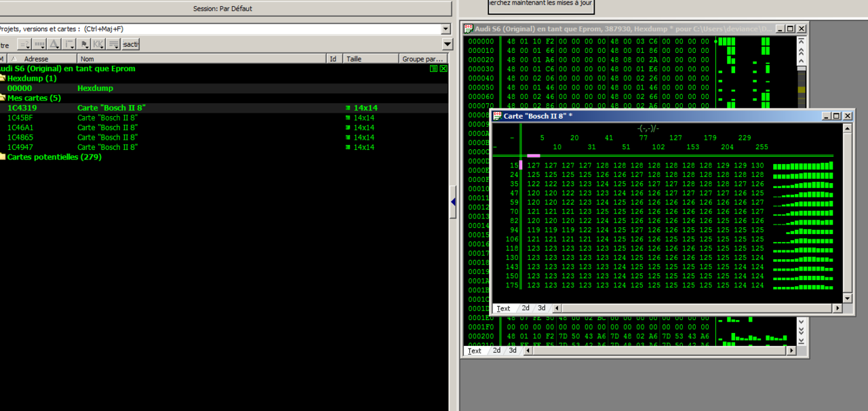The image size is (868, 411).
Task: Jump to top of Hexdump with top arrow
Action: (x=801, y=41)
